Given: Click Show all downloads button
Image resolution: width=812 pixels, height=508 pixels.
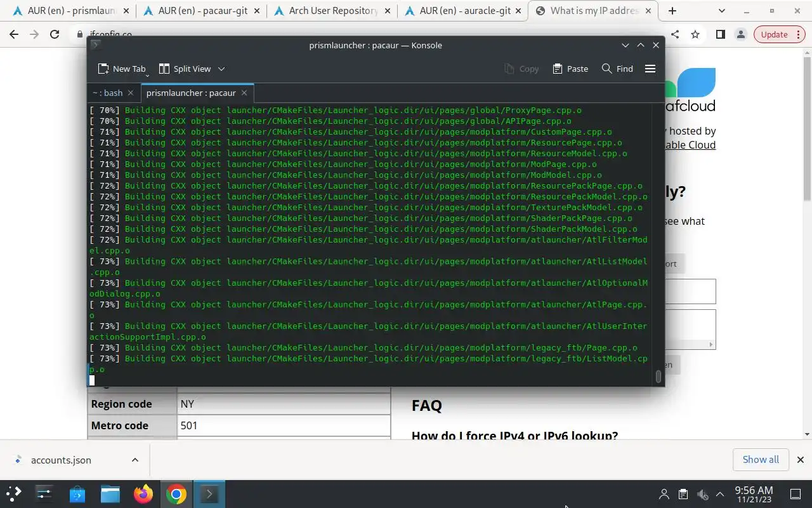Looking at the screenshot, I should click(761, 459).
